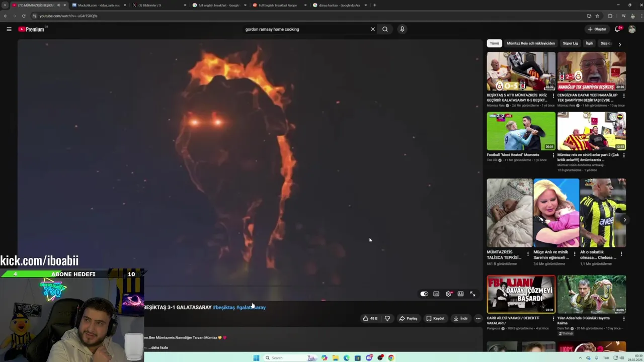Share video with Paylaş button
The width and height of the screenshot is (644, 362).
[408, 318]
